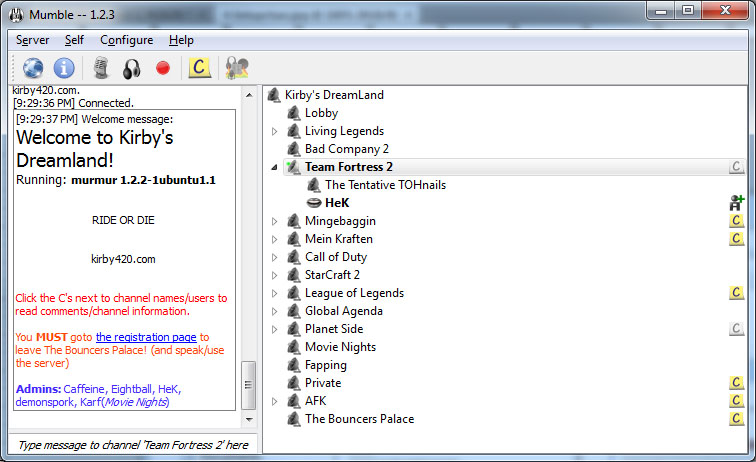Image resolution: width=756 pixels, height=462 pixels.
Task: Follow the registration page link
Action: pyautogui.click(x=146, y=337)
